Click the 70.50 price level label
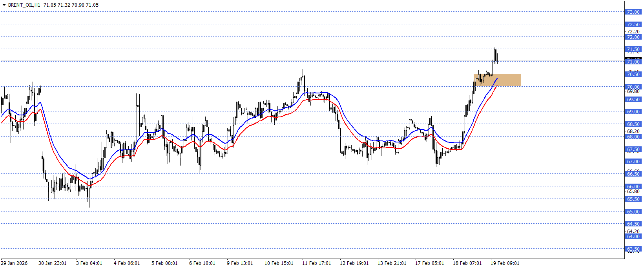Screen dimensions: 644x268 pyautogui.click(x=633, y=74)
